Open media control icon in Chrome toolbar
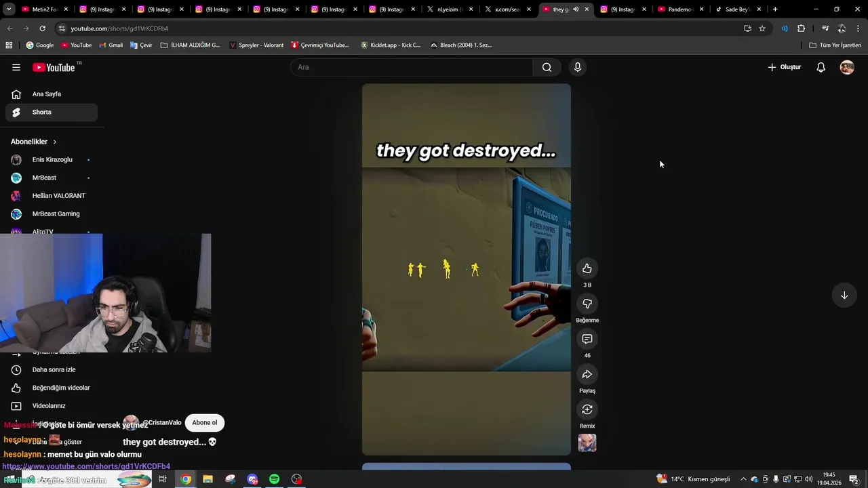The image size is (868, 488). coord(825,28)
